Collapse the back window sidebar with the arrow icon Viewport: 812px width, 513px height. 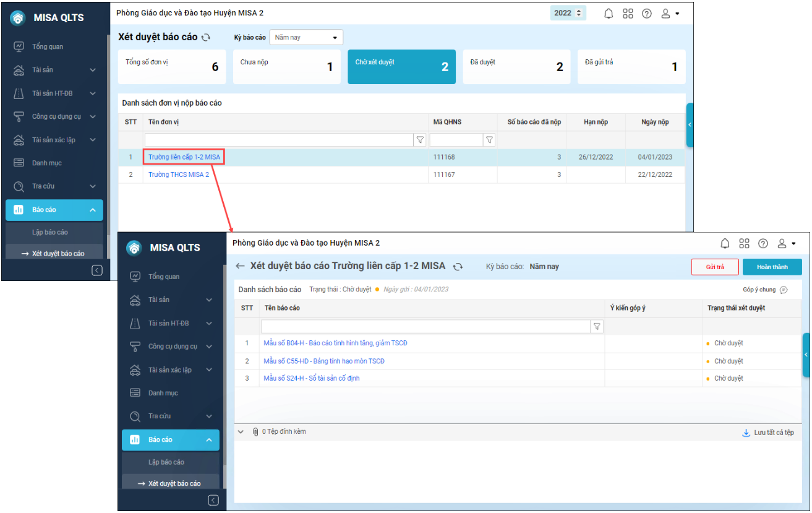click(x=96, y=270)
